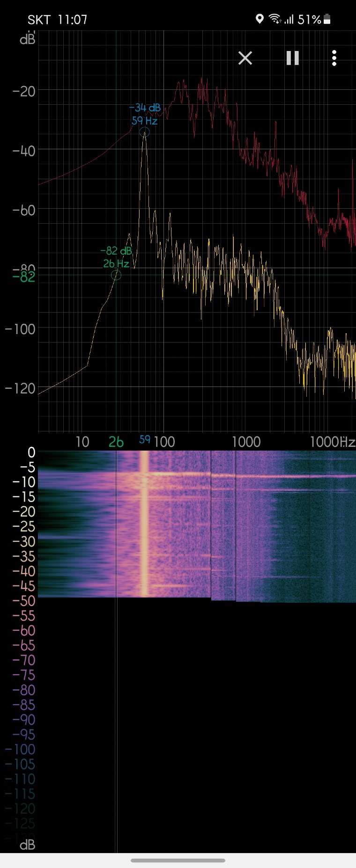Open the three-dot overflow menu

(x=334, y=58)
